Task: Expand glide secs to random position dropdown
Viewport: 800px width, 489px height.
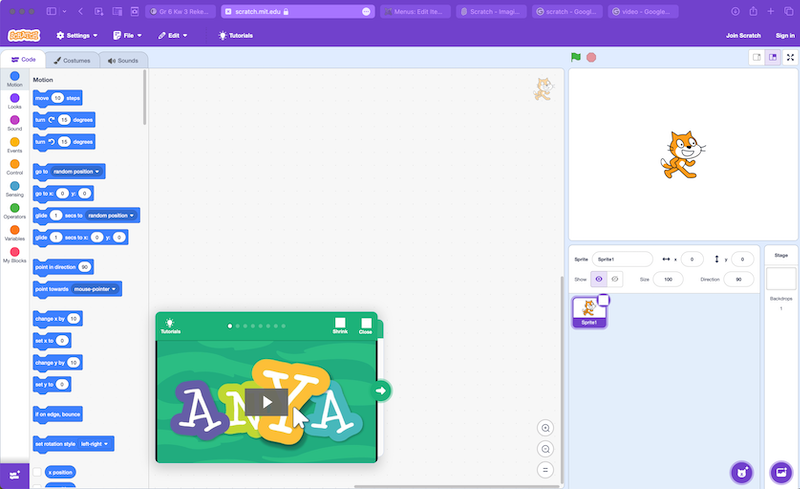Action: (111, 215)
